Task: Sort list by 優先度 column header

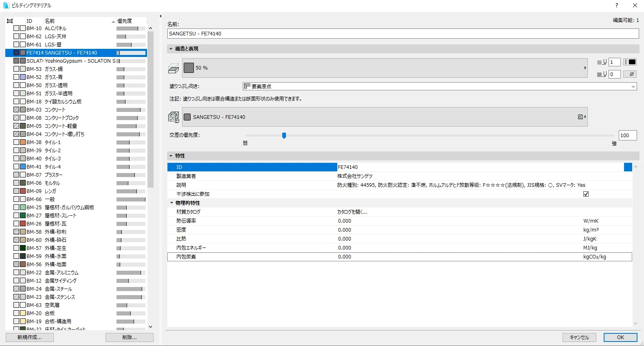Action: tap(131, 21)
